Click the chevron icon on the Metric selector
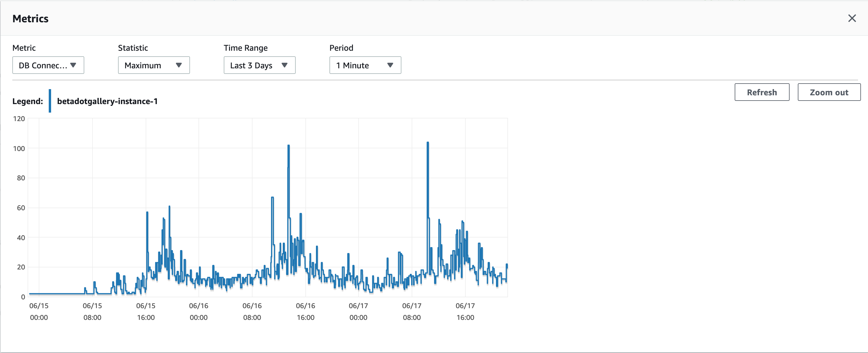Image resolution: width=868 pixels, height=353 pixels. click(74, 65)
